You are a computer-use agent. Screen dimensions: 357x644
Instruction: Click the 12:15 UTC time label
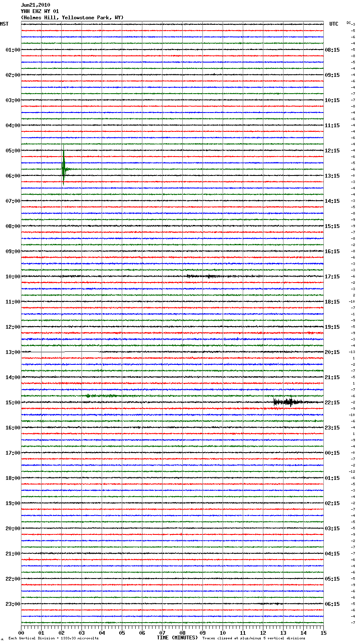[332, 151]
